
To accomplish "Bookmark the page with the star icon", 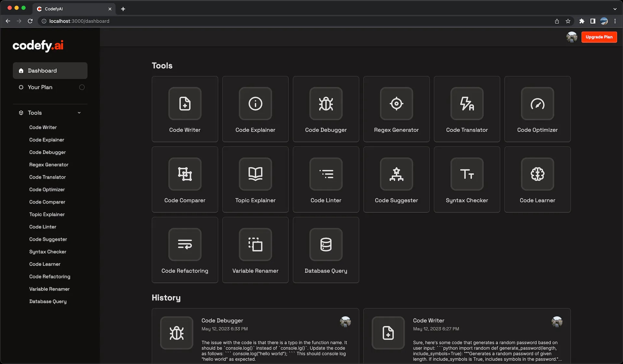I will [x=568, y=21].
